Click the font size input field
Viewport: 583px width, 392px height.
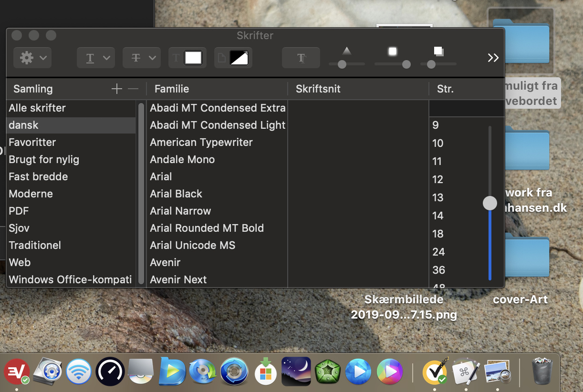coord(466,108)
